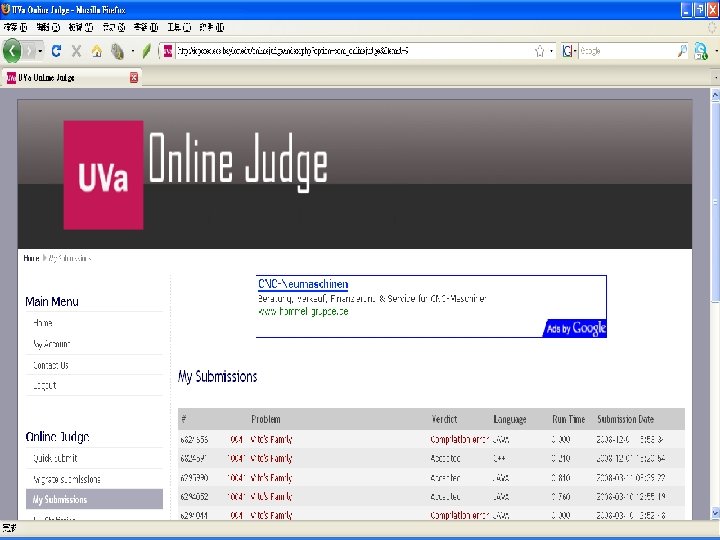The width and height of the screenshot is (720, 540).
Task: Bookmark this page with the star icon
Action: coord(540,51)
